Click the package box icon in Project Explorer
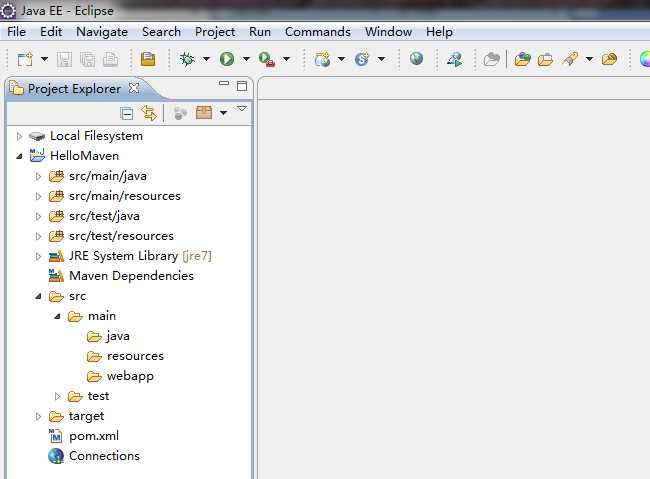Viewport: 650px width, 479px height. [x=204, y=112]
